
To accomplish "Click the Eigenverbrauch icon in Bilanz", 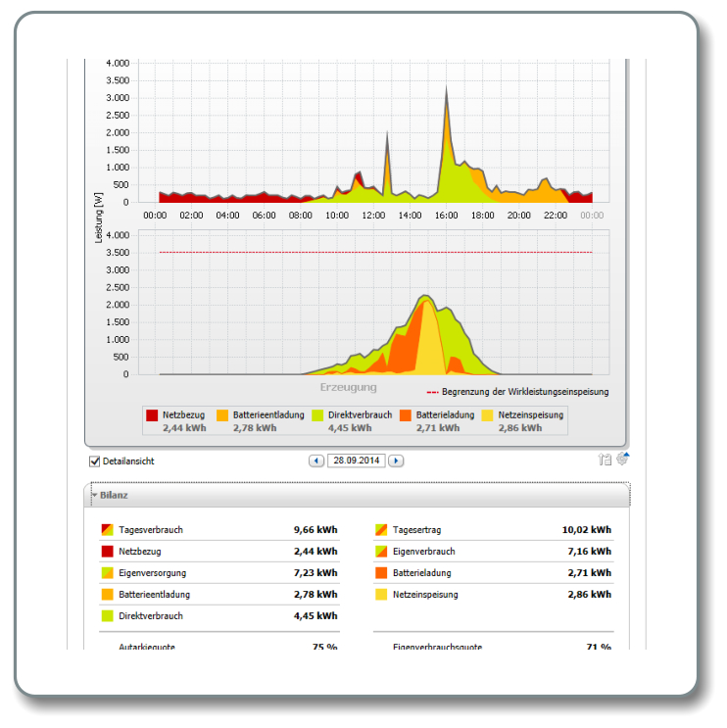I will coord(381,551).
